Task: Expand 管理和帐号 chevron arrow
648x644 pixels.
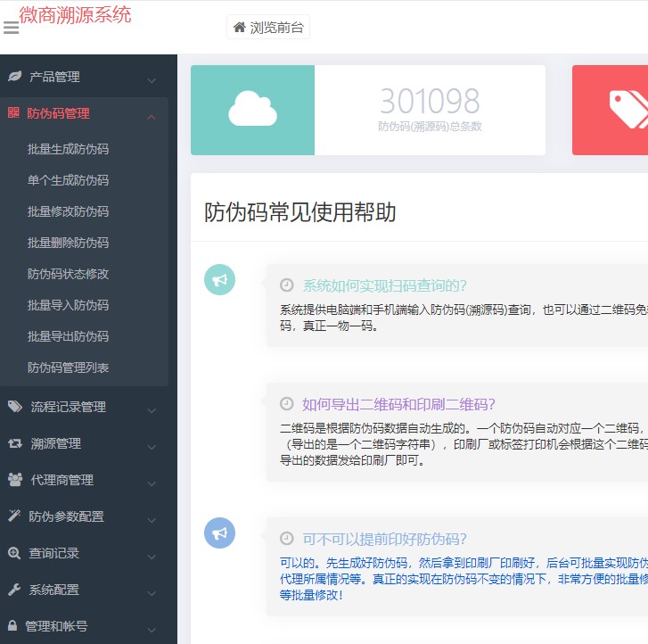Action: tap(152, 631)
